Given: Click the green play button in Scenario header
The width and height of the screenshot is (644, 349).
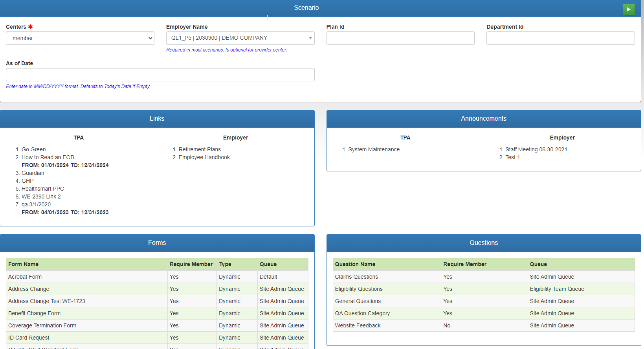Looking at the screenshot, I should [x=628, y=9].
